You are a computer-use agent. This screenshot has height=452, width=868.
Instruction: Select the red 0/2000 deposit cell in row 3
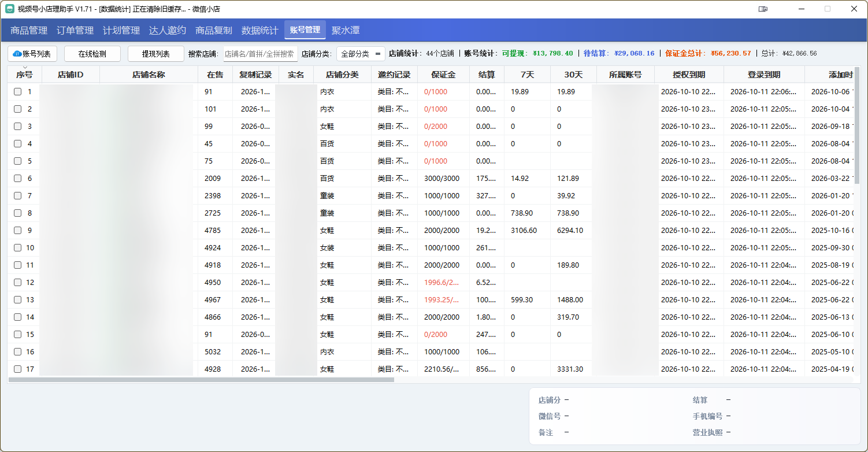[436, 126]
